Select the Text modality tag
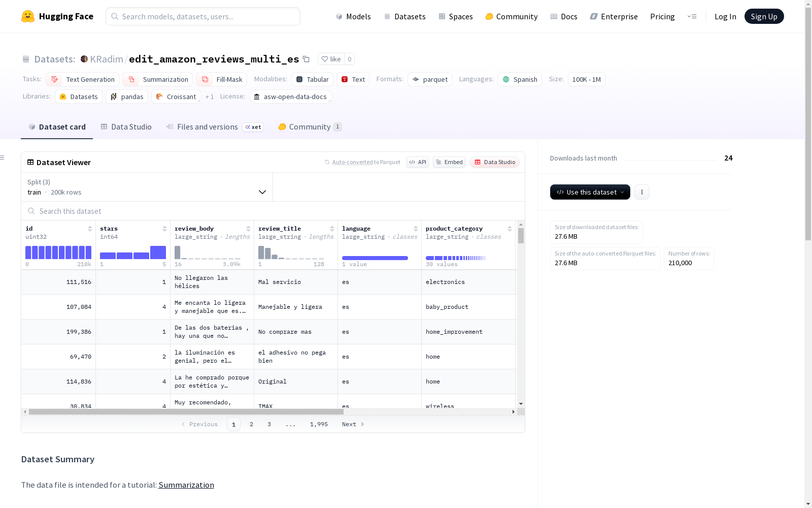This screenshot has width=812, height=508. click(x=353, y=79)
